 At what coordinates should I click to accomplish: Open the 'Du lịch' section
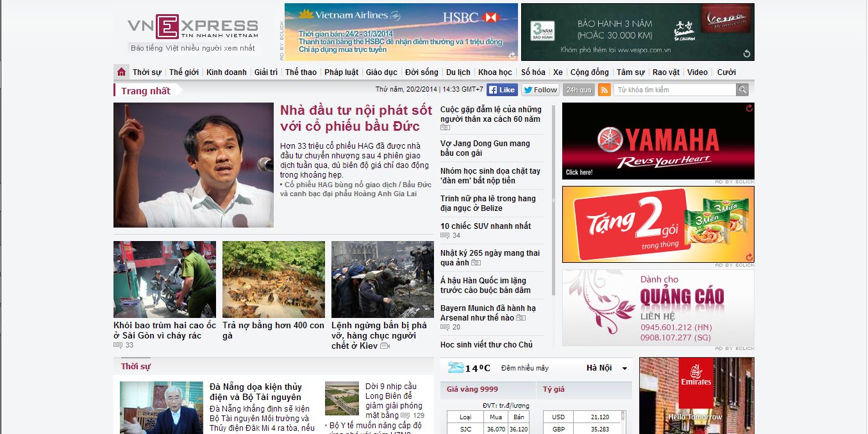point(458,72)
